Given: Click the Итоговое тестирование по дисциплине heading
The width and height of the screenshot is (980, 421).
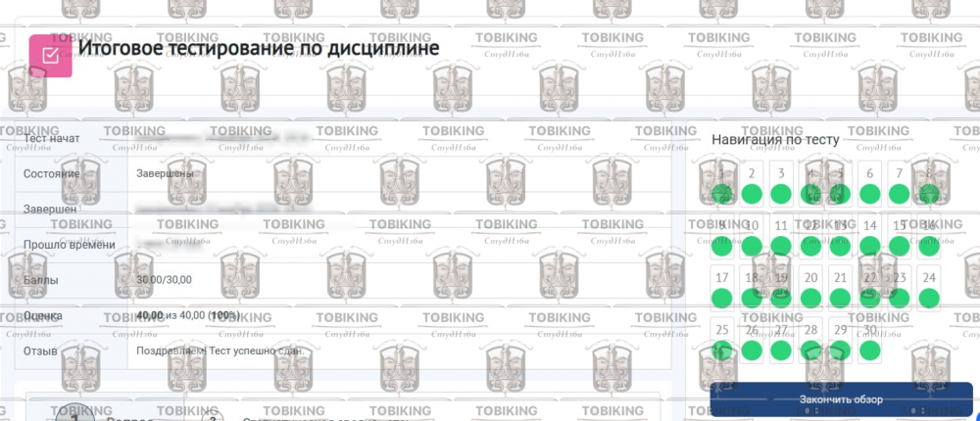Looking at the screenshot, I should [x=259, y=48].
